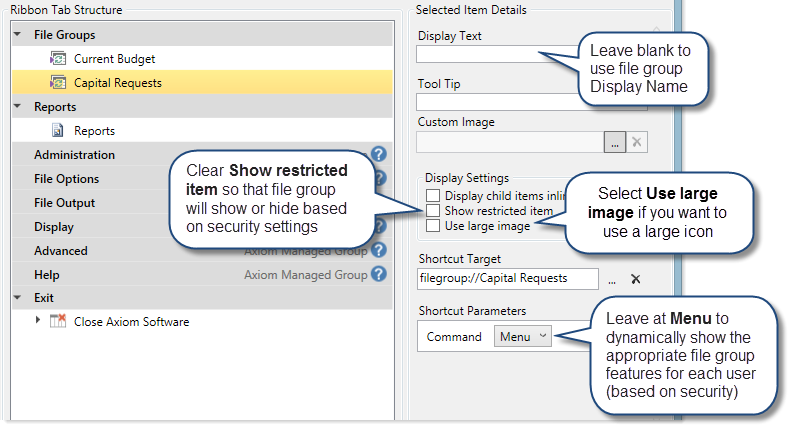The image size is (794, 426).
Task: Browse for Custom Image with ellipsis button
Action: click(x=614, y=143)
